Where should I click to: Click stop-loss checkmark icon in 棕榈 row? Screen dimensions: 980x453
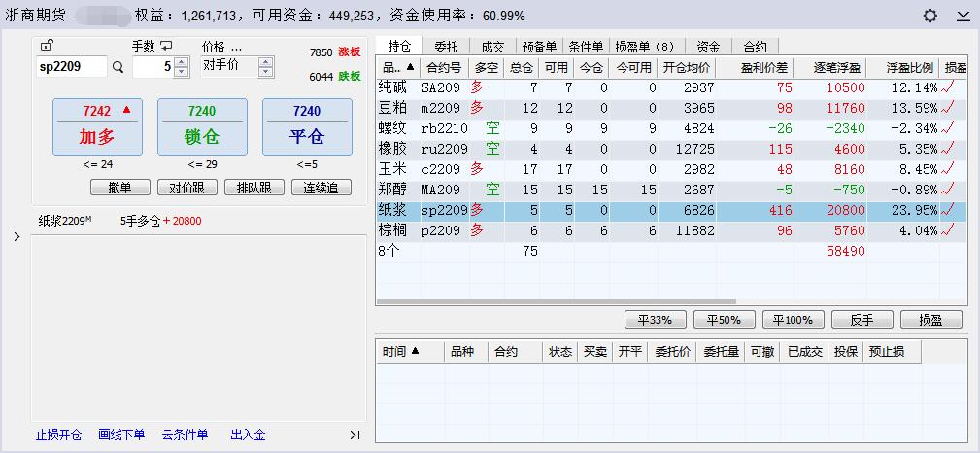[x=949, y=230]
